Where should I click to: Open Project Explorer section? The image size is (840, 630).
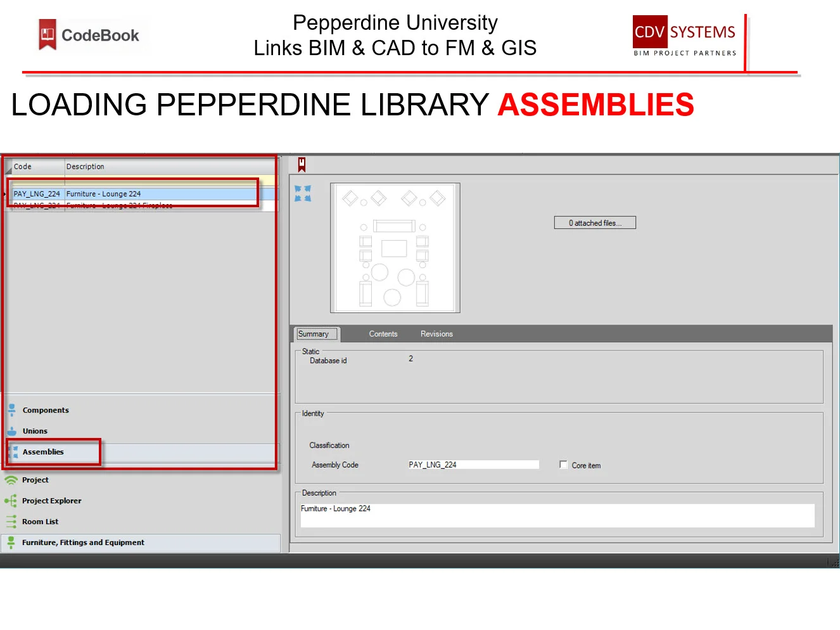pos(52,501)
